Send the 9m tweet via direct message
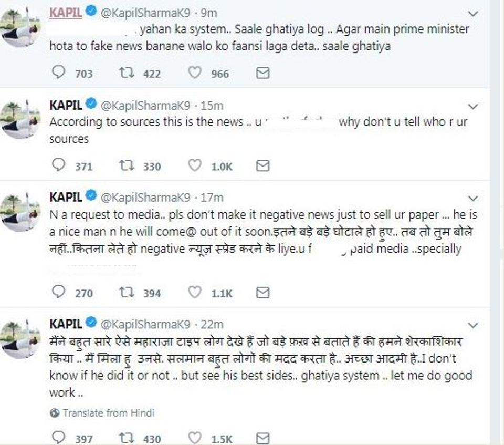504x445 pixels. tap(262, 73)
